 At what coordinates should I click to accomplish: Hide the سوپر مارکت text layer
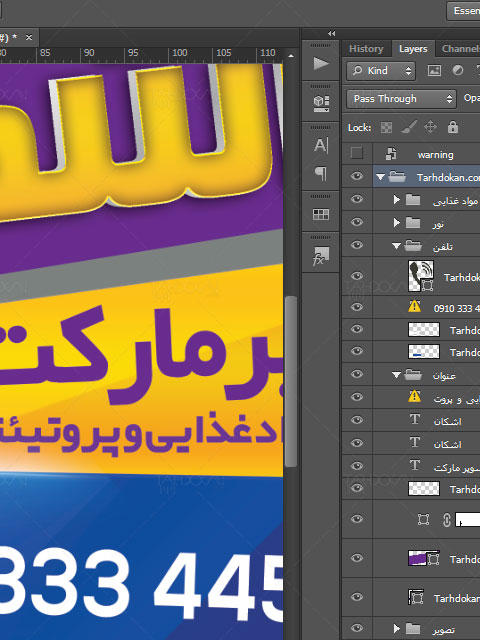tap(357, 466)
